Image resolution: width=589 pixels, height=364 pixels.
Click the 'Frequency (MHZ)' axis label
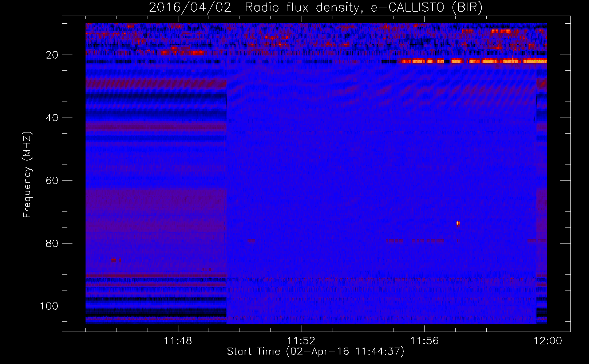28,175
